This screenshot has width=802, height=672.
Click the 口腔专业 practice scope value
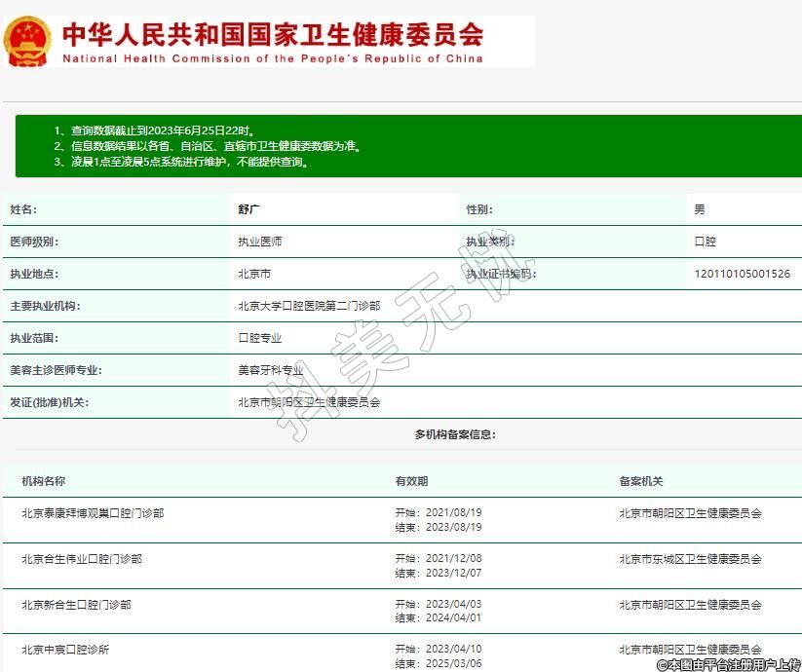(260, 338)
